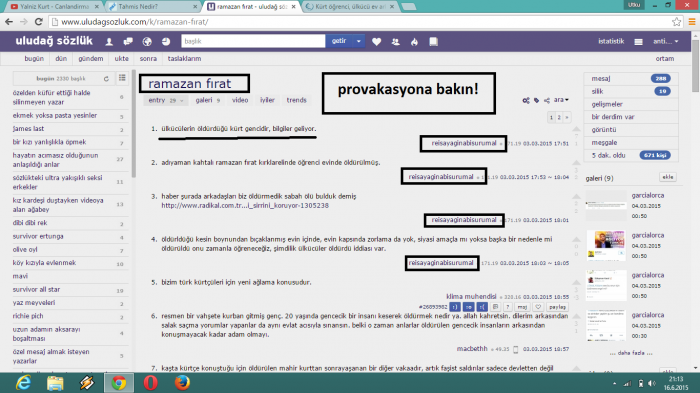Viewport: 700px width, 393px height.
Task: Expand the getir button dropdown arrow
Action: click(358, 41)
